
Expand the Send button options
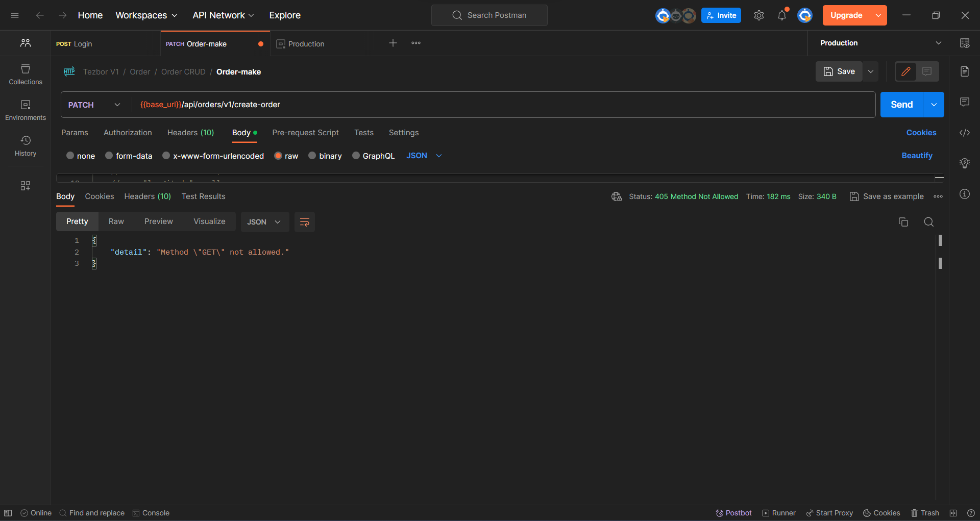coord(935,104)
